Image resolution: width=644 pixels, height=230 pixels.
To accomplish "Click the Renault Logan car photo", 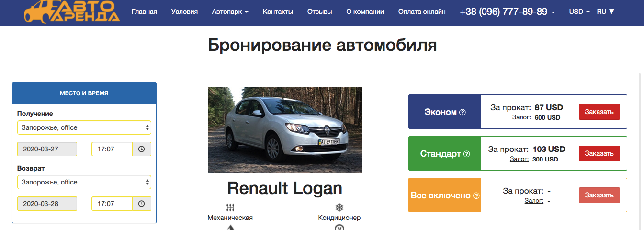I will click(x=285, y=130).
